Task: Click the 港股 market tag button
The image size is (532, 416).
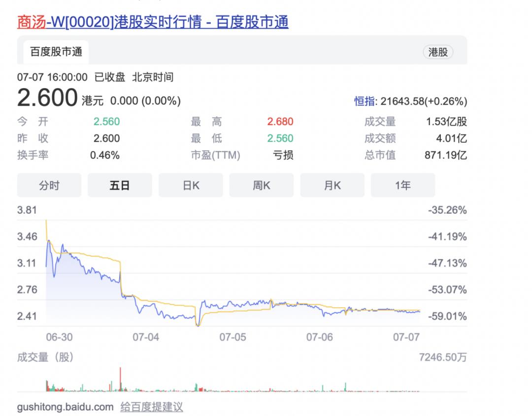Action: [x=437, y=52]
